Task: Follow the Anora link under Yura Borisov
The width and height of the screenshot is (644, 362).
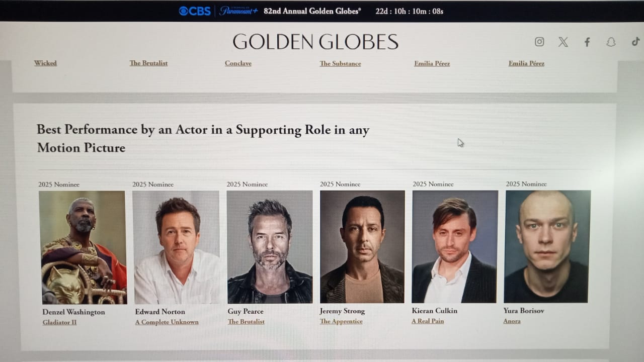Action: pyautogui.click(x=512, y=321)
